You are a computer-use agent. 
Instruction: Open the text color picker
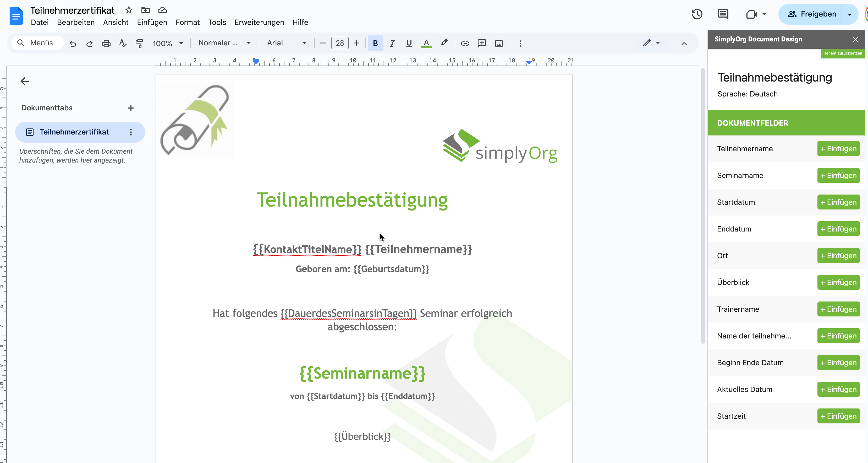coord(426,43)
